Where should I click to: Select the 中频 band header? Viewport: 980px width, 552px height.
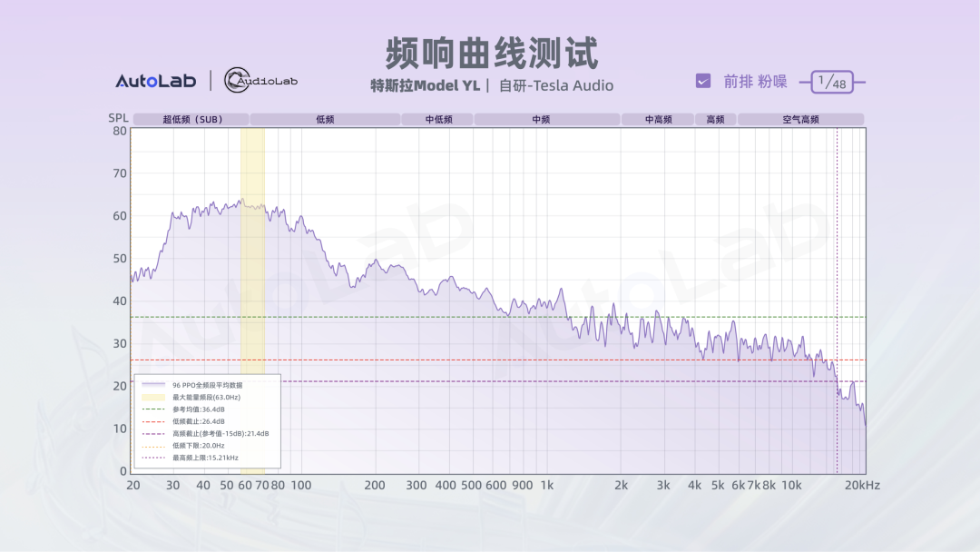[x=546, y=119]
